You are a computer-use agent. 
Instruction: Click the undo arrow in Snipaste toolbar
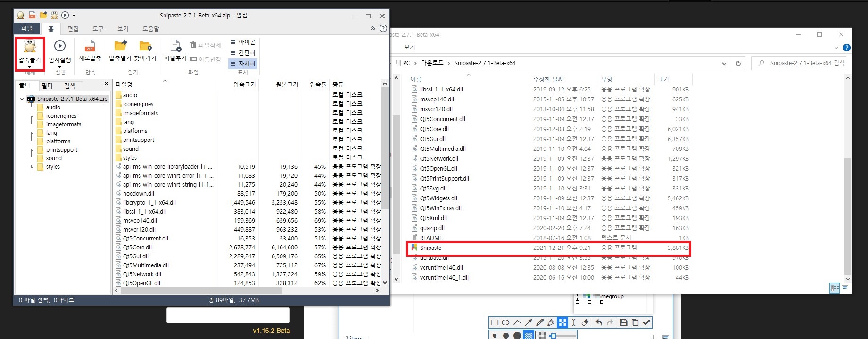click(599, 322)
